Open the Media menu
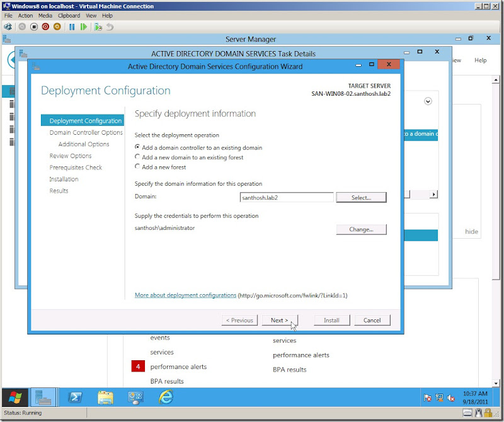504x422 pixels. click(x=45, y=15)
